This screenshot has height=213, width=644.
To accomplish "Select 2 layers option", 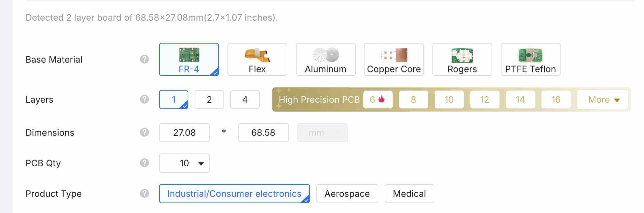I will coord(209,100).
